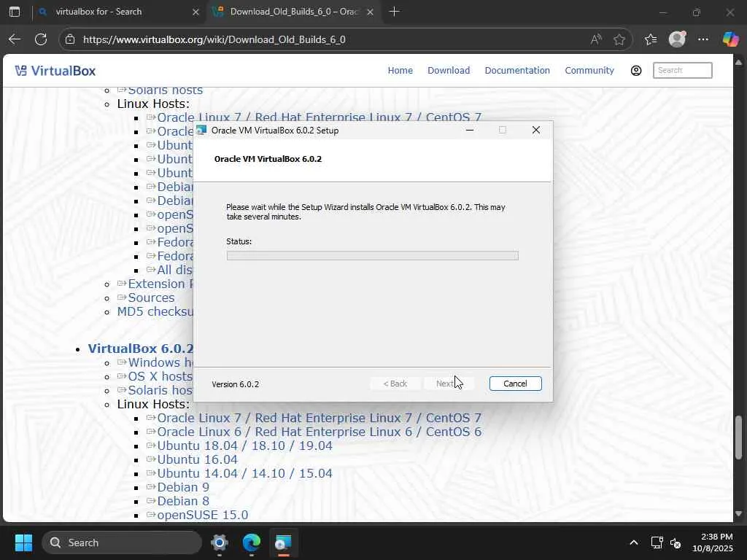
Task: Open the Download menu item
Action: (449, 71)
